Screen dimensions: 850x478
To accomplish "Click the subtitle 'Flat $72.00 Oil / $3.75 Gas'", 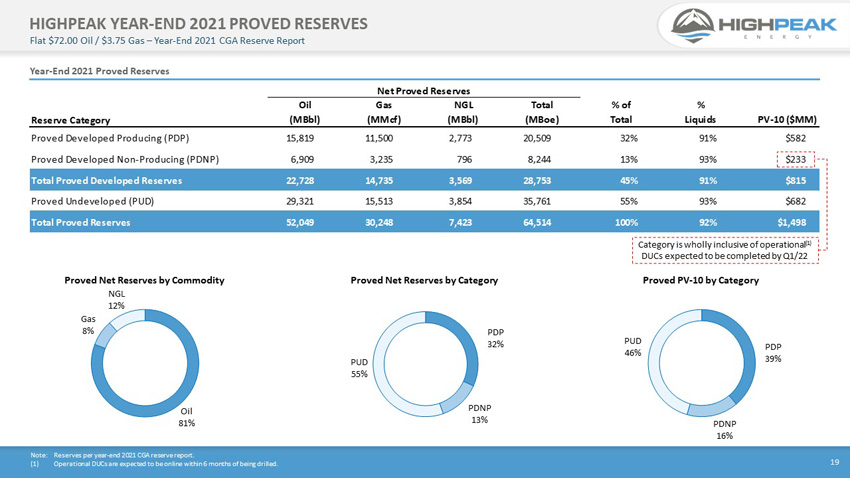I will coord(87,41).
